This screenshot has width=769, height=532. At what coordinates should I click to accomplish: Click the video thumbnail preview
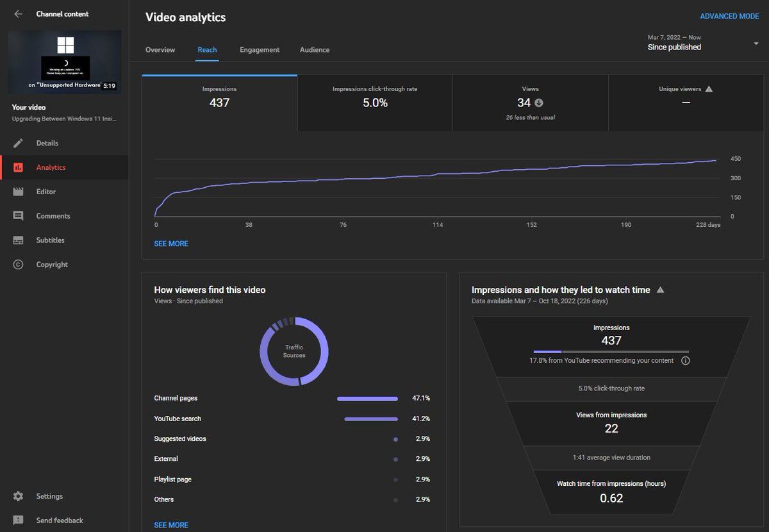(x=64, y=62)
